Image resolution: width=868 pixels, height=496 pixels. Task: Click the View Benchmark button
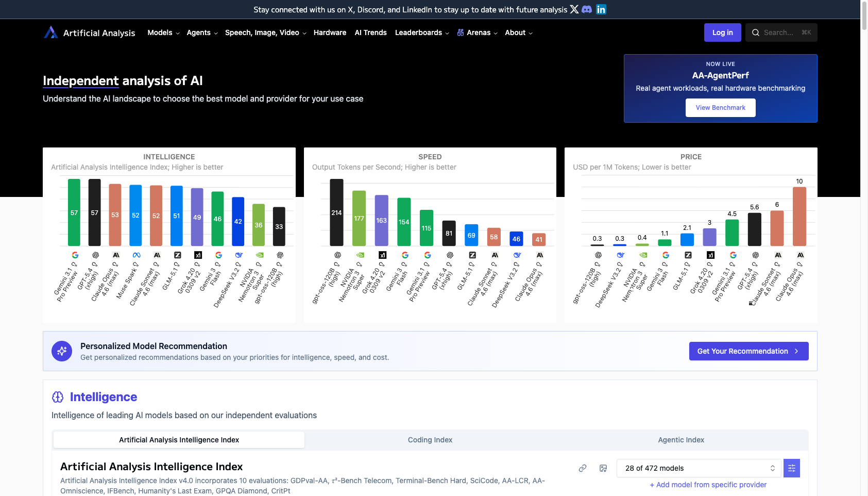(x=720, y=108)
